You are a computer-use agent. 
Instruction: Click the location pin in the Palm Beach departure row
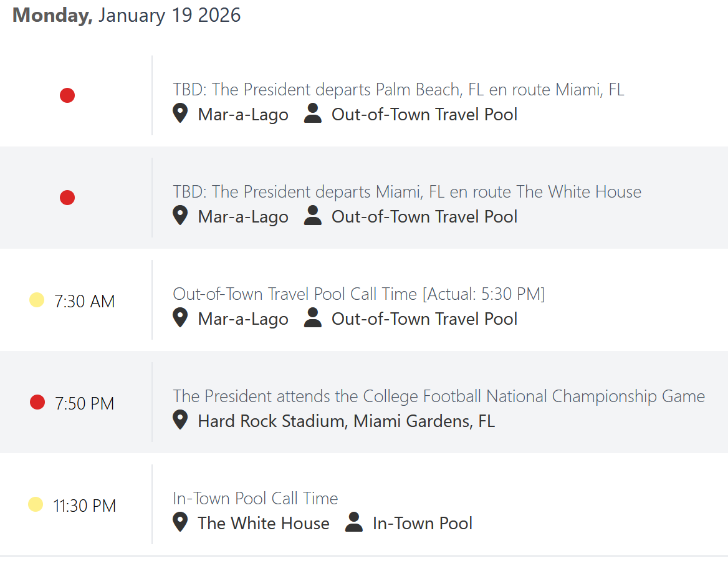180,113
